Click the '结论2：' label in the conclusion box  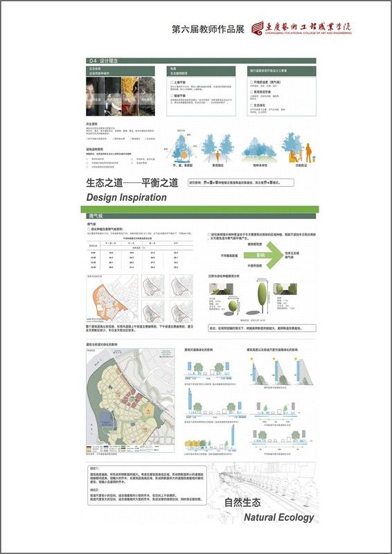[x=94, y=490]
